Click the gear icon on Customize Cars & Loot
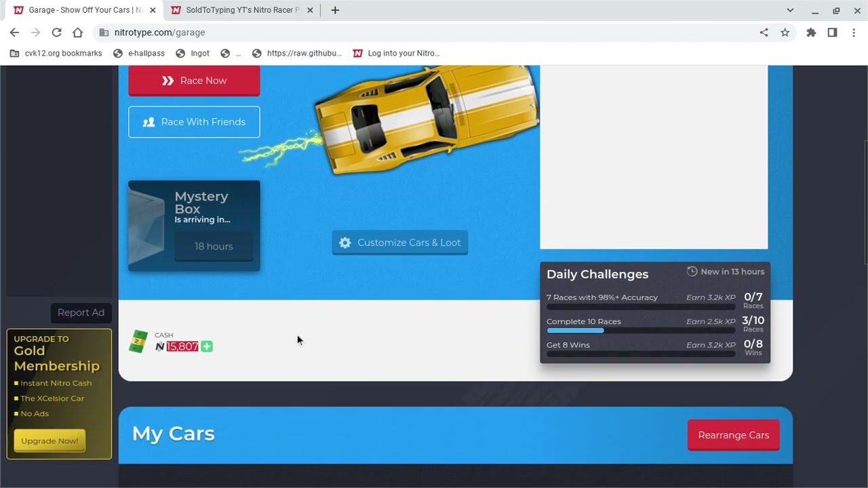Viewport: 868px width, 488px height. pos(345,243)
